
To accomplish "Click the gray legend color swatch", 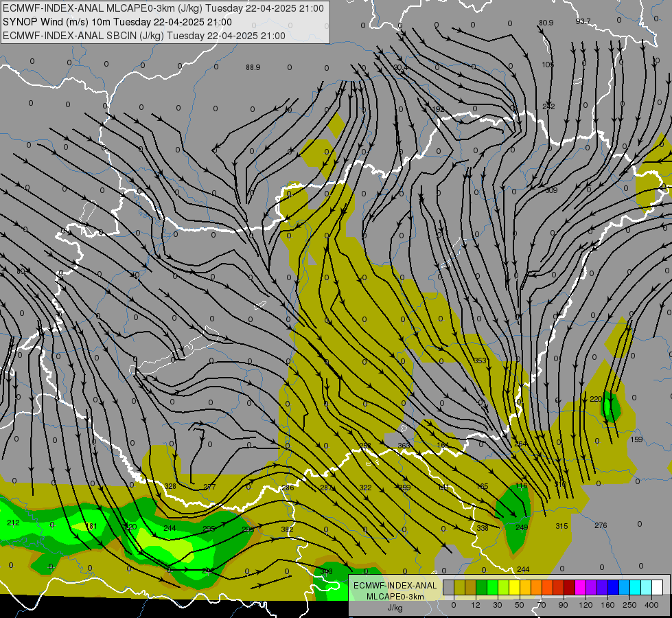I will [449, 587].
